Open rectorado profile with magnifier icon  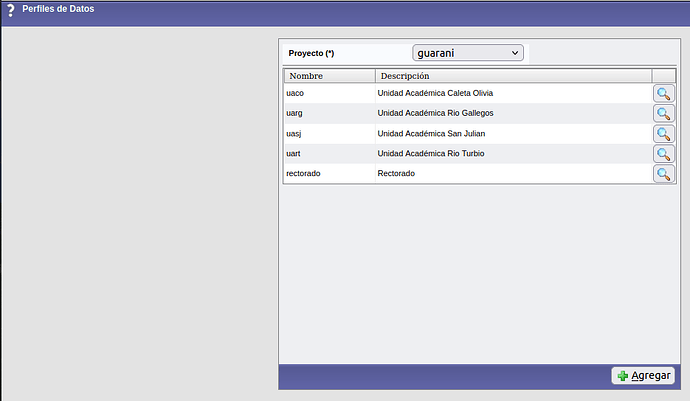click(x=664, y=174)
